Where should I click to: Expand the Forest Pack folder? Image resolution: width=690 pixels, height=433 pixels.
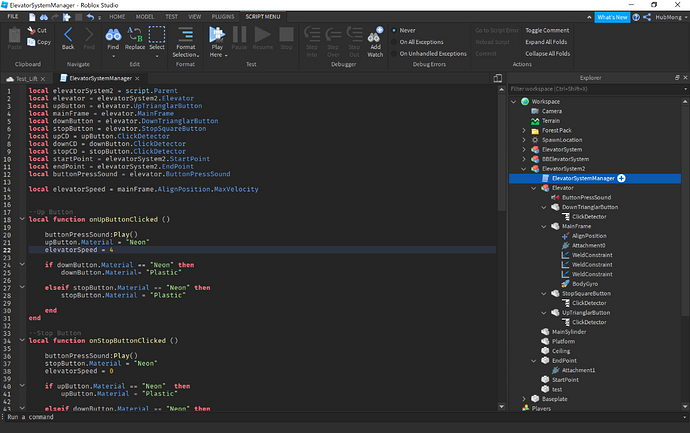coord(524,131)
